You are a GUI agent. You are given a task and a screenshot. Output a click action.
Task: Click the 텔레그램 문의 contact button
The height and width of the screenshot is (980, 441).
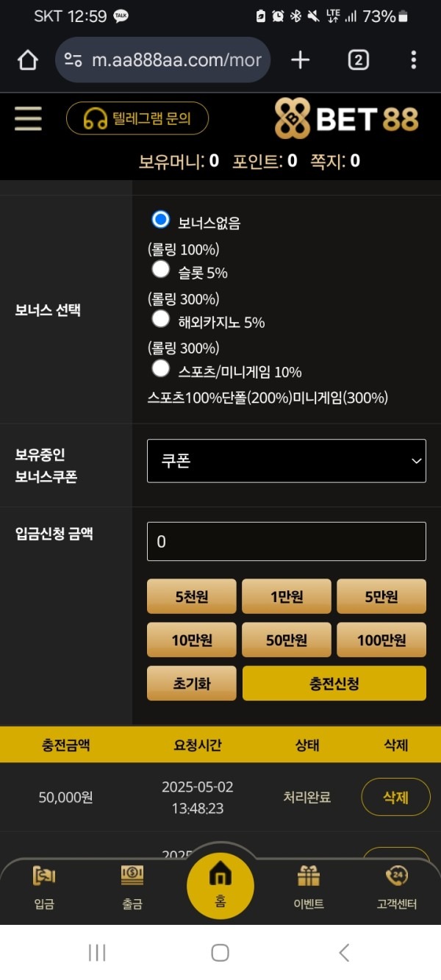point(137,118)
